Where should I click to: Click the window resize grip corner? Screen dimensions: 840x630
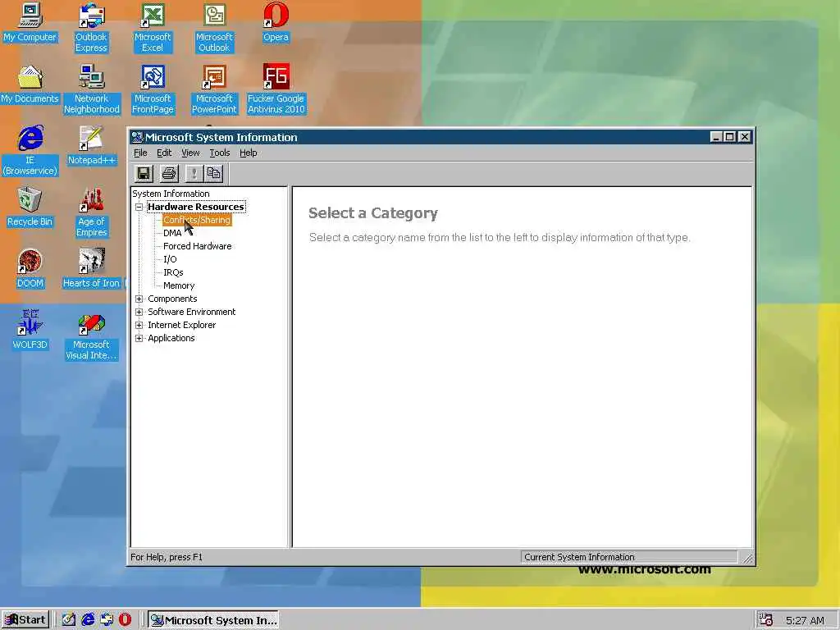748,558
